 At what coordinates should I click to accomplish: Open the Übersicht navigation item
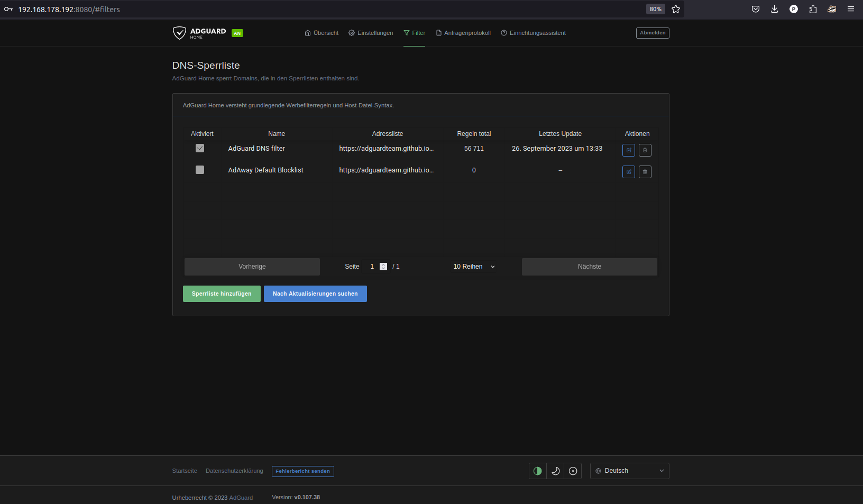pos(322,33)
